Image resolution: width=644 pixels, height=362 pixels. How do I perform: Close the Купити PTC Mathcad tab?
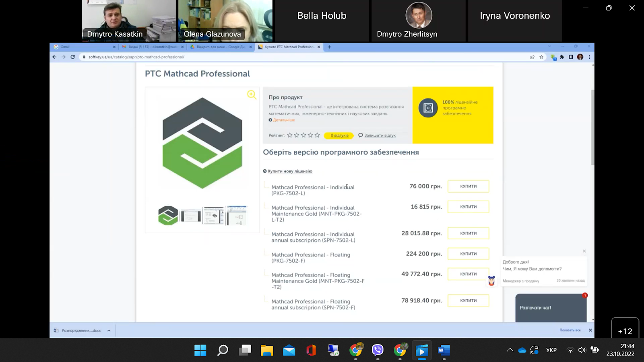[x=319, y=47]
